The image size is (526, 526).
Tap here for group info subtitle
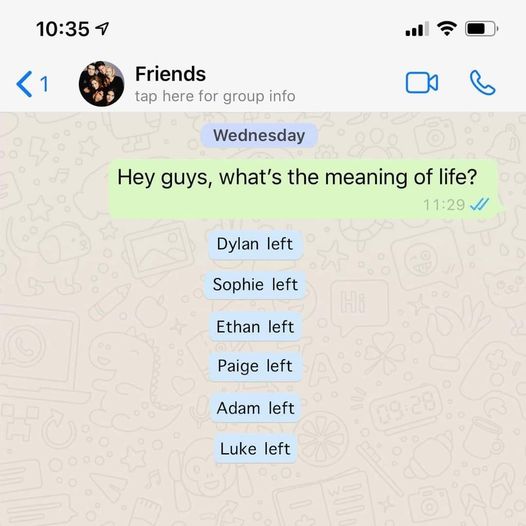[x=215, y=96]
